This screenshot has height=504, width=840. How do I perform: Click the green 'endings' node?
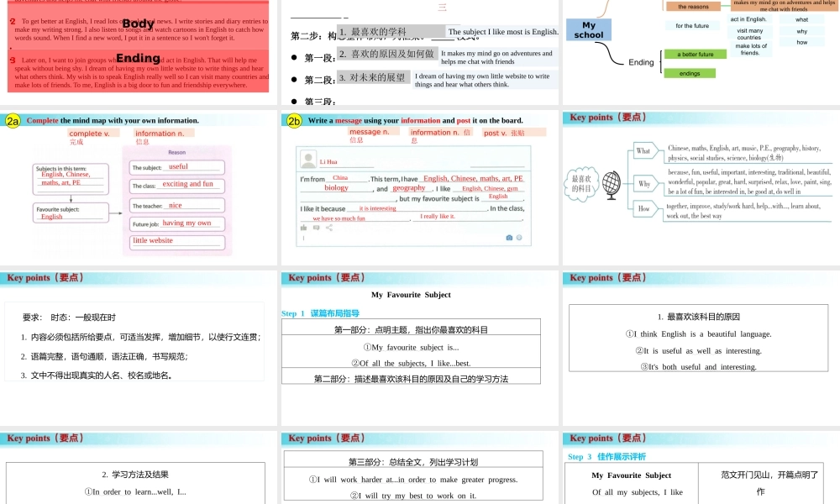click(x=690, y=73)
